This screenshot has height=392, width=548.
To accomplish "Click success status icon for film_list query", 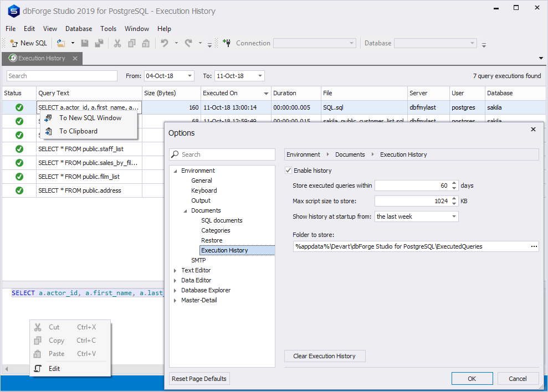I will click(19, 177).
